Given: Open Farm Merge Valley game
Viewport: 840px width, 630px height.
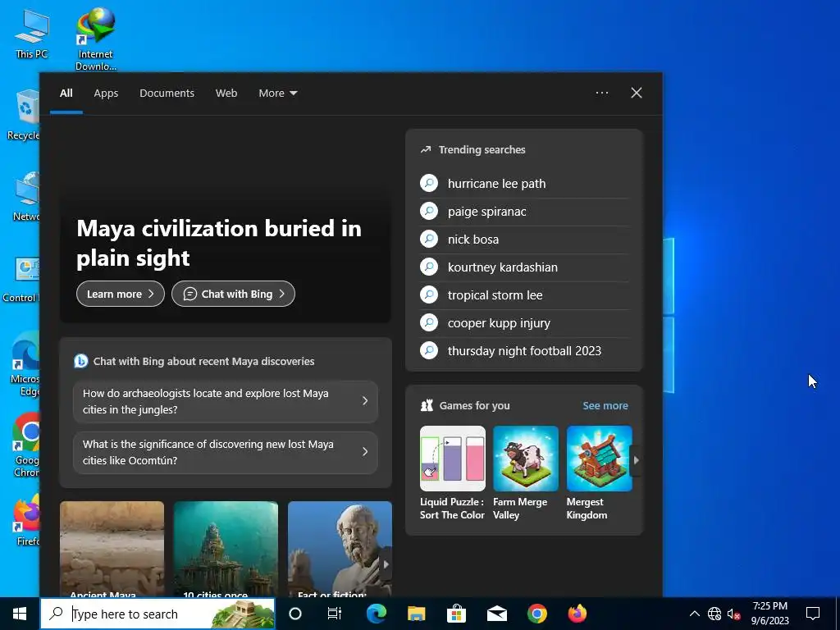Looking at the screenshot, I should [x=526, y=473].
